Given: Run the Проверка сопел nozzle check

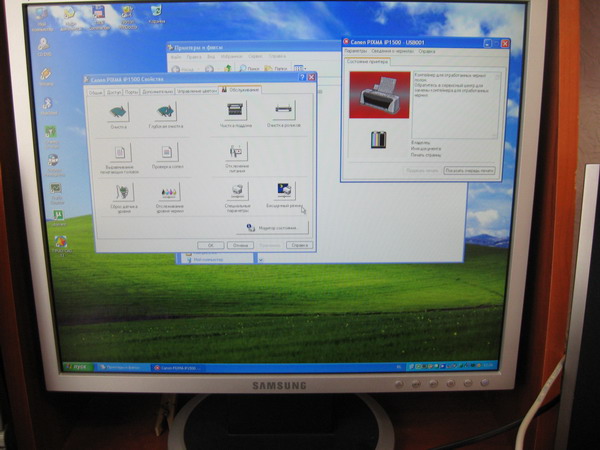Looking at the screenshot, I should click(167, 152).
